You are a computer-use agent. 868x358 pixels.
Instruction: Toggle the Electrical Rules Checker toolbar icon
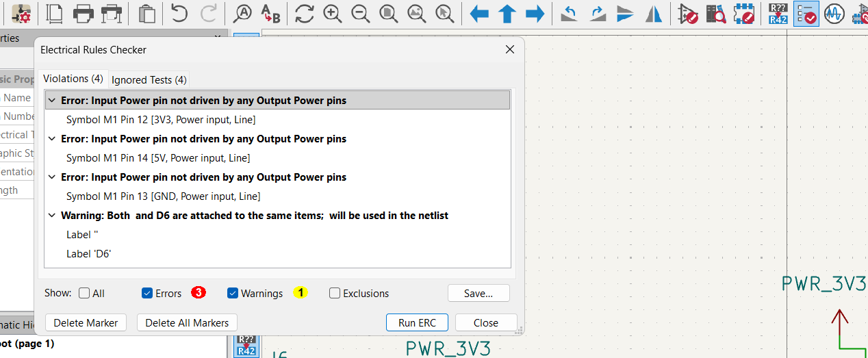[806, 13]
